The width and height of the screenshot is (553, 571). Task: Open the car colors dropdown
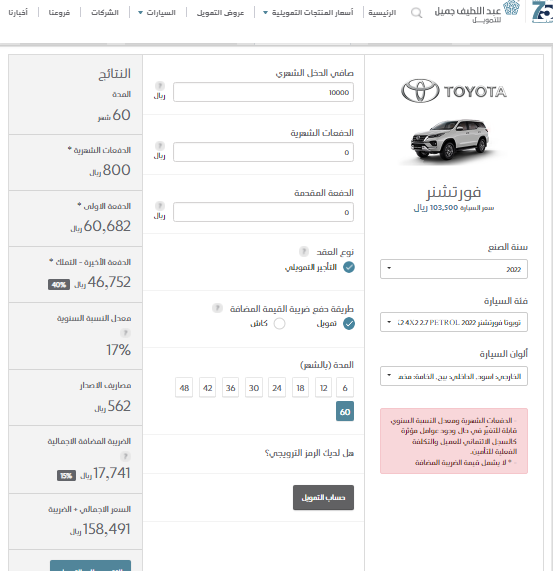point(454,376)
